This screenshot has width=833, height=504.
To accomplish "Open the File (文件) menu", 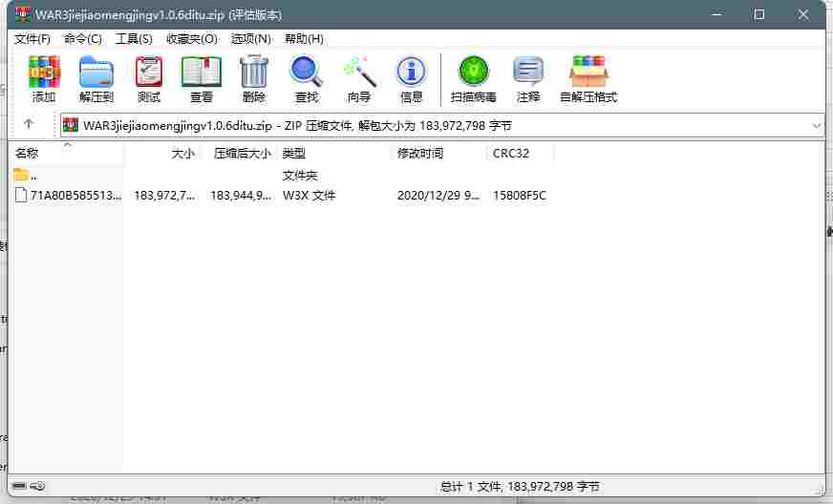I will point(32,39).
